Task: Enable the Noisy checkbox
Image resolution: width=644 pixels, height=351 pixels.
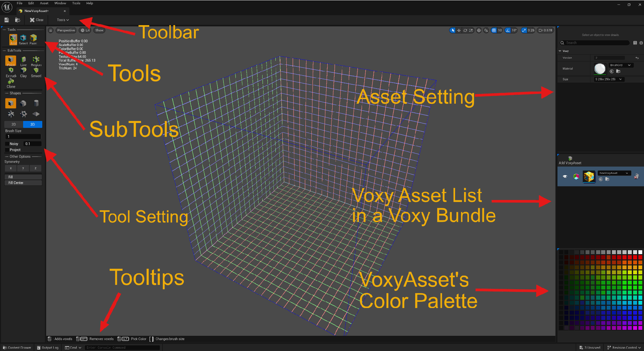Action: 7,144
